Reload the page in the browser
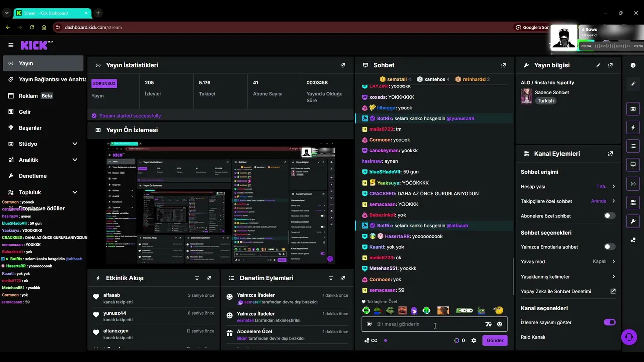This screenshot has height=362, width=644. tap(32, 27)
